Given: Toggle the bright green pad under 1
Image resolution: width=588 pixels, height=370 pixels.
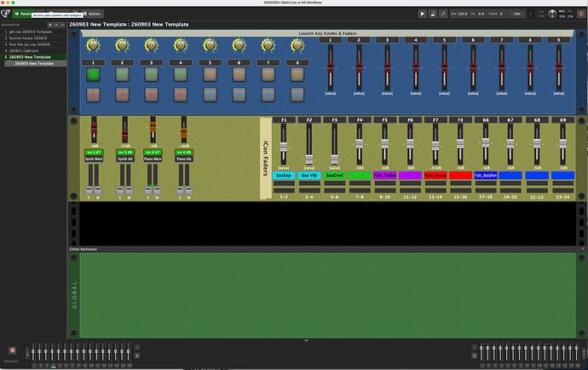Looking at the screenshot, I should (x=94, y=74).
